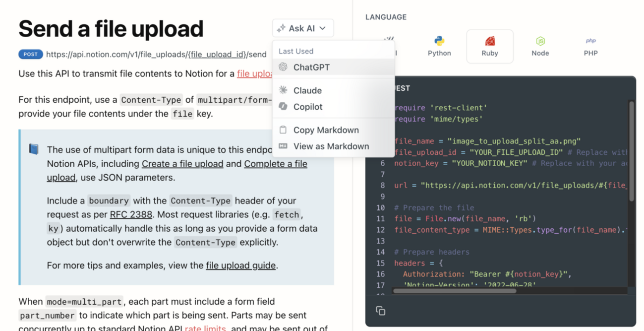
Task: Click the '# Prepare the file' comment
Action: pos(434,208)
